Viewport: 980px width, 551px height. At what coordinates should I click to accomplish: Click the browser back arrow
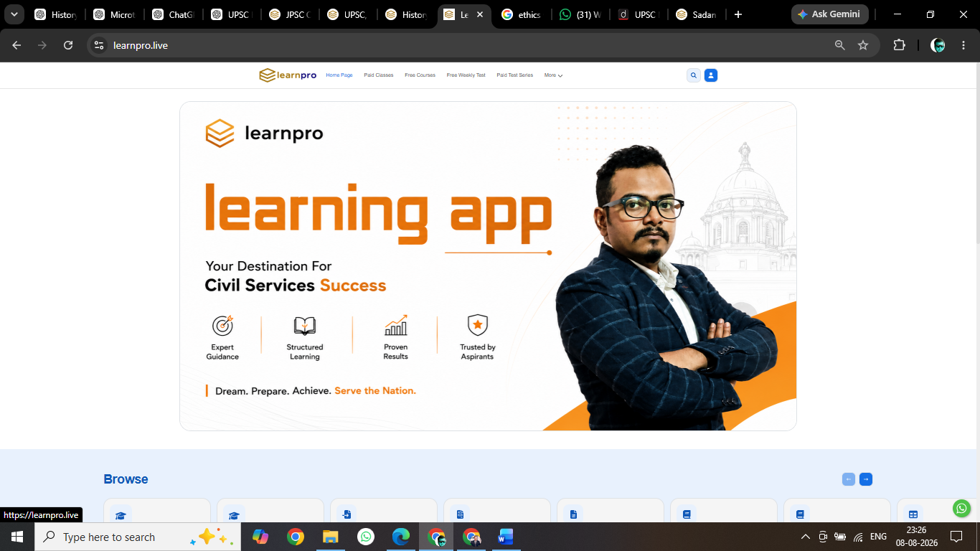17,45
